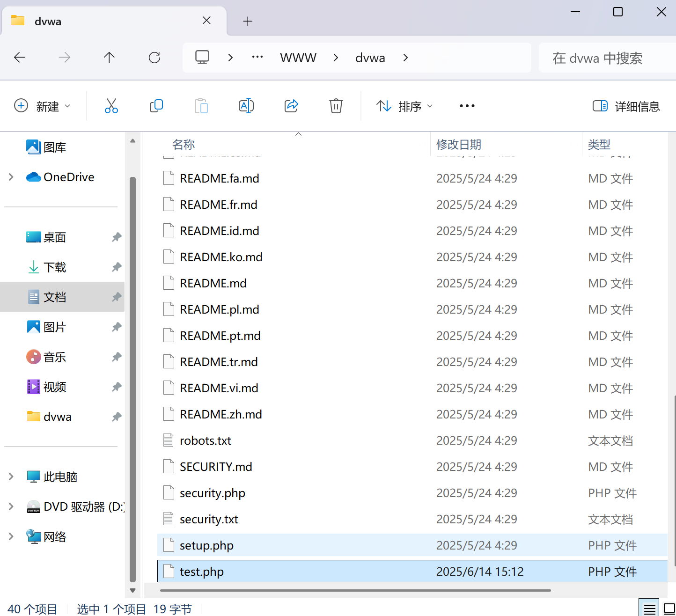Select file README.fr.md

coord(412,205)
